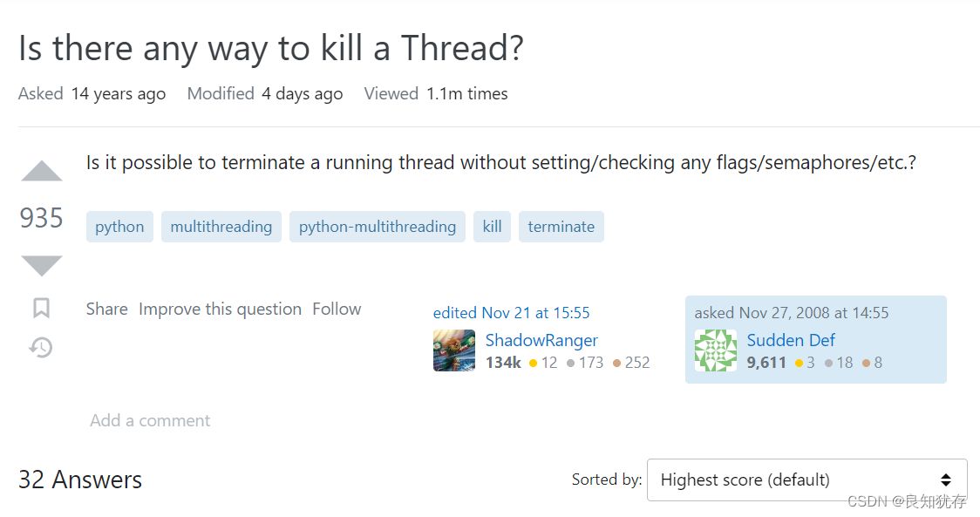Viewport: 980px width, 517px height.
Task: Click the question title heading
Action: pyautogui.click(x=270, y=48)
